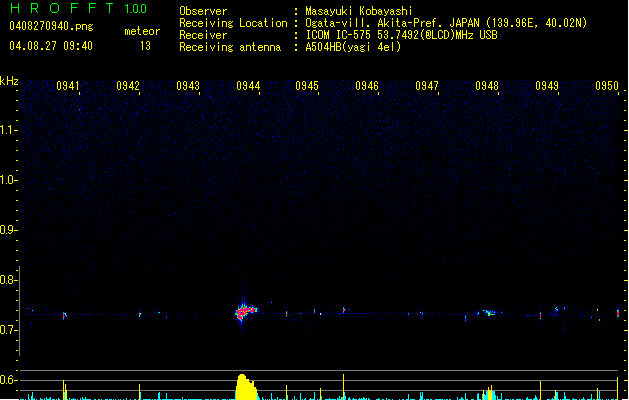
Task: Click the 0946 time marker
Action: coord(367,86)
